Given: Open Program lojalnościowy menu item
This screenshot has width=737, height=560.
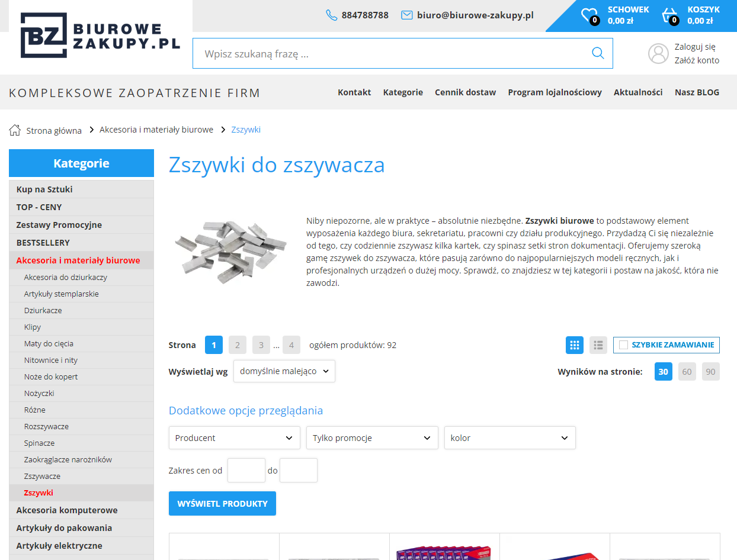Looking at the screenshot, I should [x=555, y=92].
